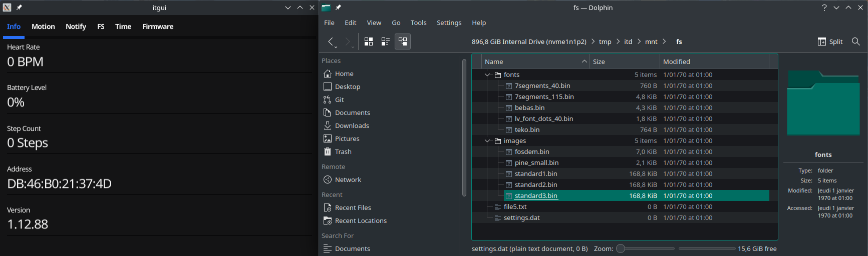Viewport: 868px width, 256px height.
Task: Switch to Compact view mode
Action: point(386,41)
